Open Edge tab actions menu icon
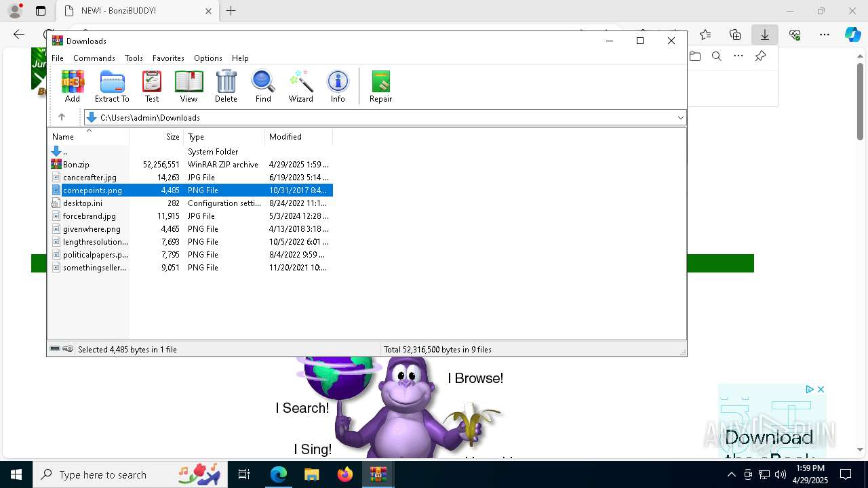The image size is (868, 488). [x=41, y=11]
